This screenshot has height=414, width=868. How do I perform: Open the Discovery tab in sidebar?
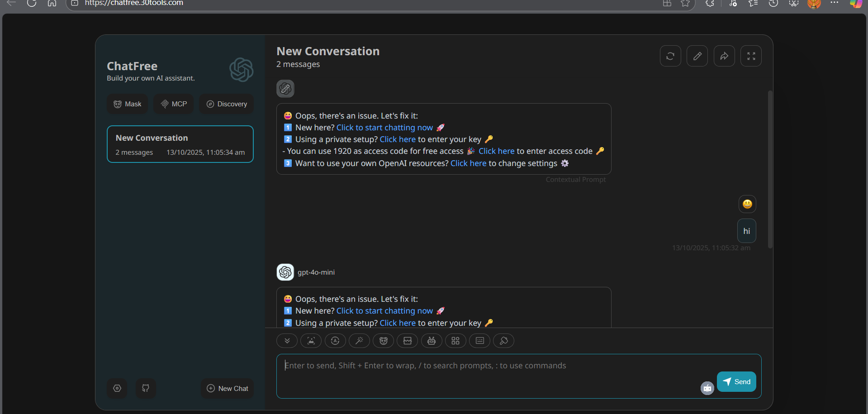227,104
